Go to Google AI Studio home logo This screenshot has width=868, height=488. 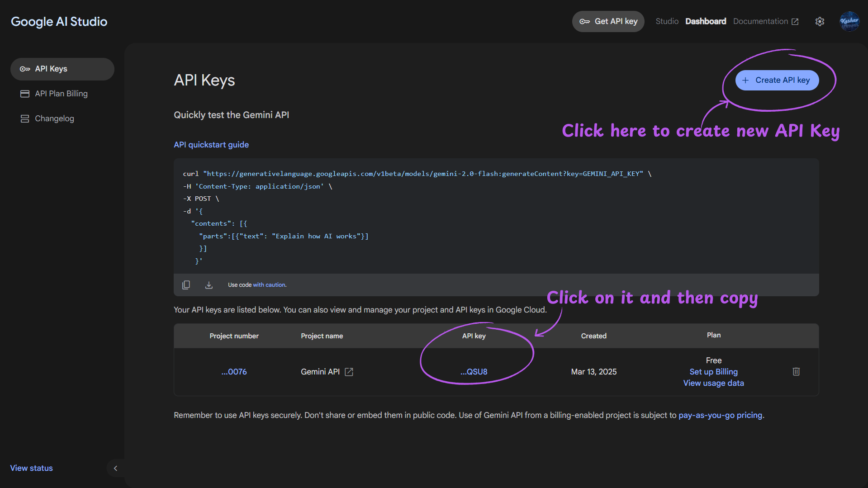59,22
